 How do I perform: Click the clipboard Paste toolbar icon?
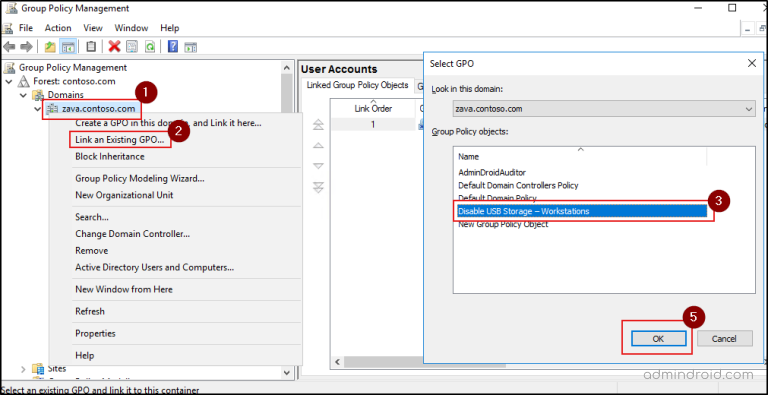pyautogui.click(x=91, y=47)
